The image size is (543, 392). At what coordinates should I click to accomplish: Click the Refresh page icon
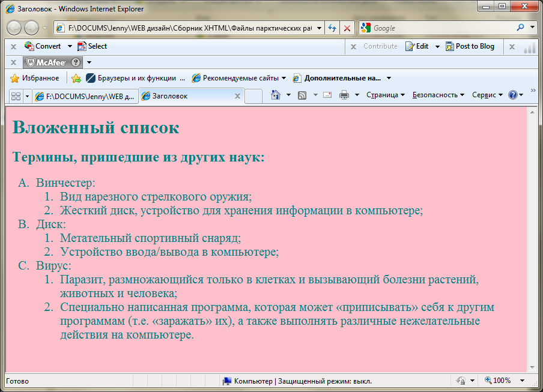pos(332,28)
